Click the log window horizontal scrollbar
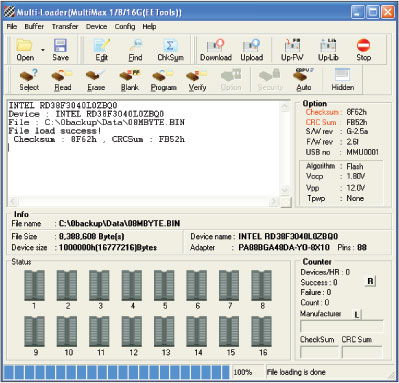Image resolution: width=399 pixels, height=383 pixels. [143, 202]
